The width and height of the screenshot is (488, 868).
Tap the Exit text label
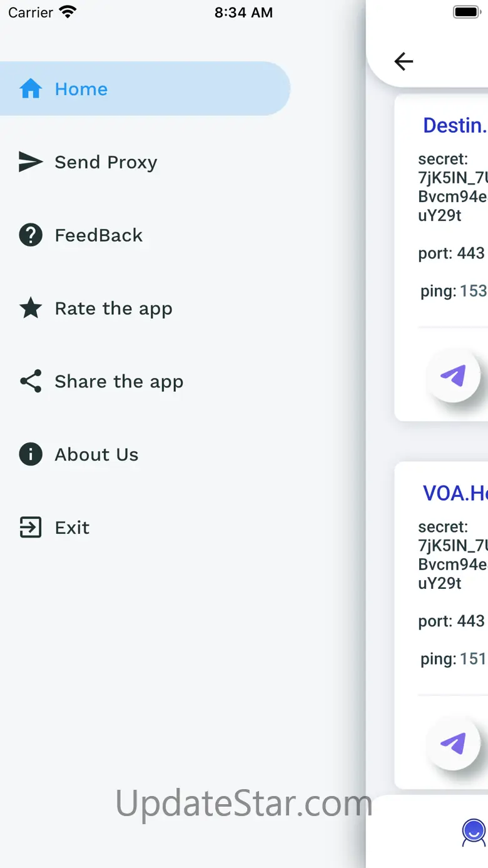(x=72, y=528)
